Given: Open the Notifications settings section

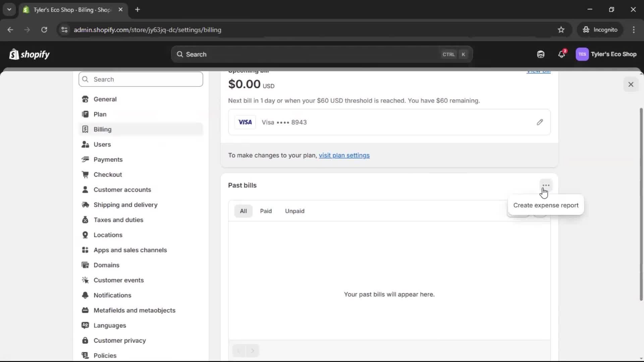Looking at the screenshot, I should click(113, 295).
